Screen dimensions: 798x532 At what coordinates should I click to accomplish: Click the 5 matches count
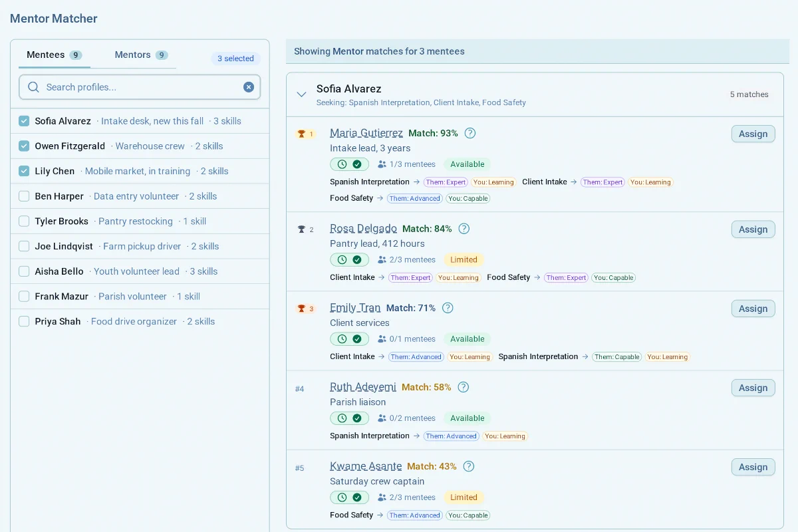749,94
